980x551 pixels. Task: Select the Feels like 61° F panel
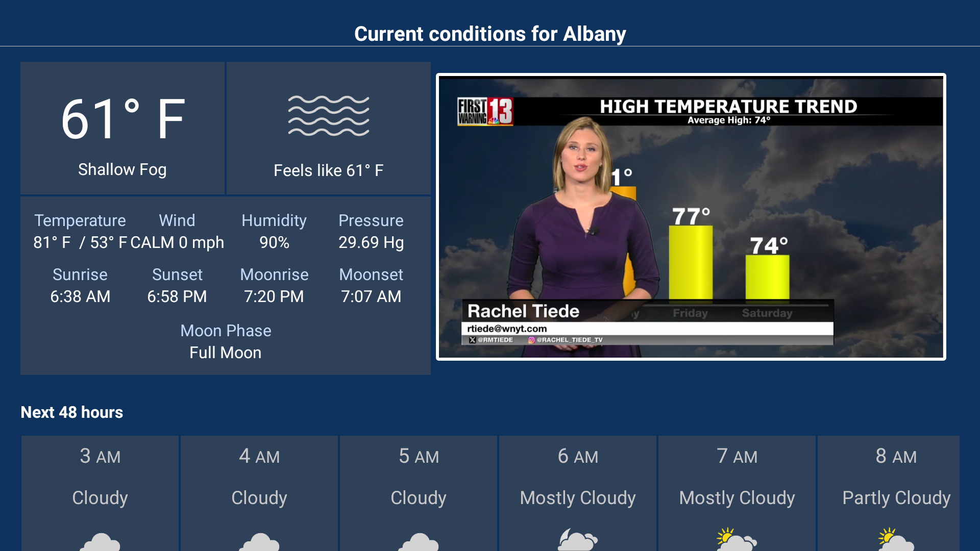[x=328, y=170]
